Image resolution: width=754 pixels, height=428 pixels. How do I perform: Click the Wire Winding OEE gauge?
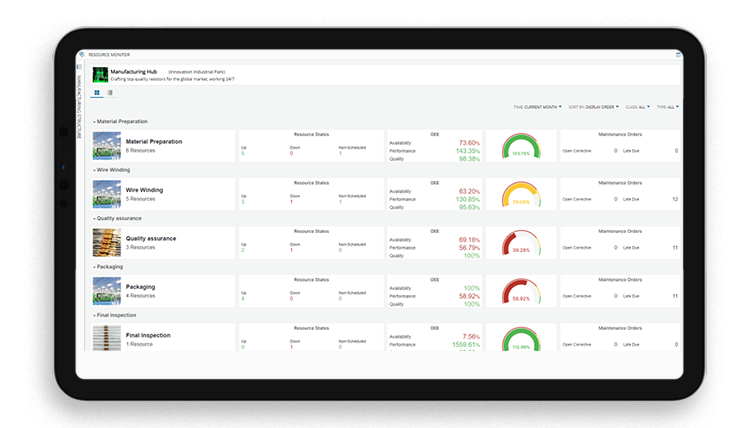tap(520, 194)
